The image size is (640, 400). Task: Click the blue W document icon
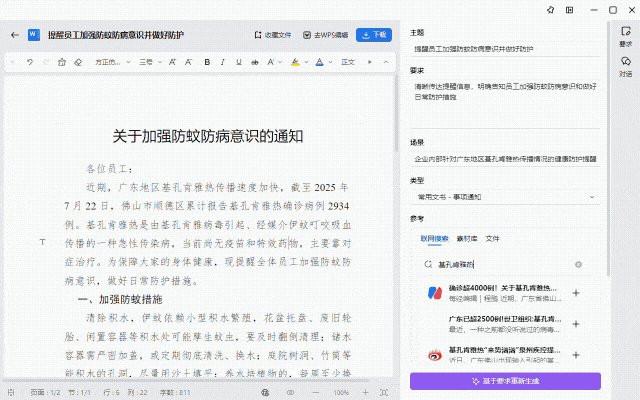point(33,35)
